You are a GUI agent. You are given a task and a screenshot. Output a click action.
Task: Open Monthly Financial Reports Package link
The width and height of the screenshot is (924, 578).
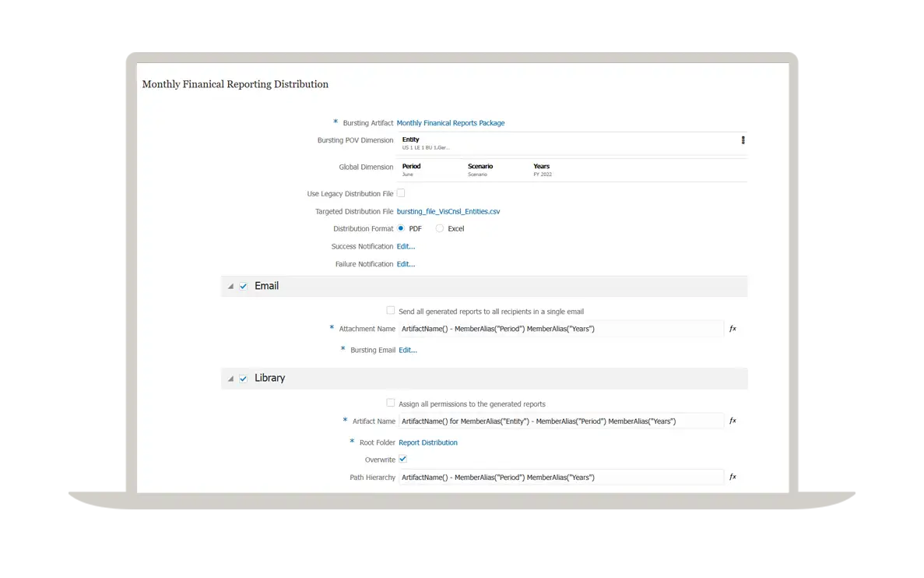coord(451,123)
